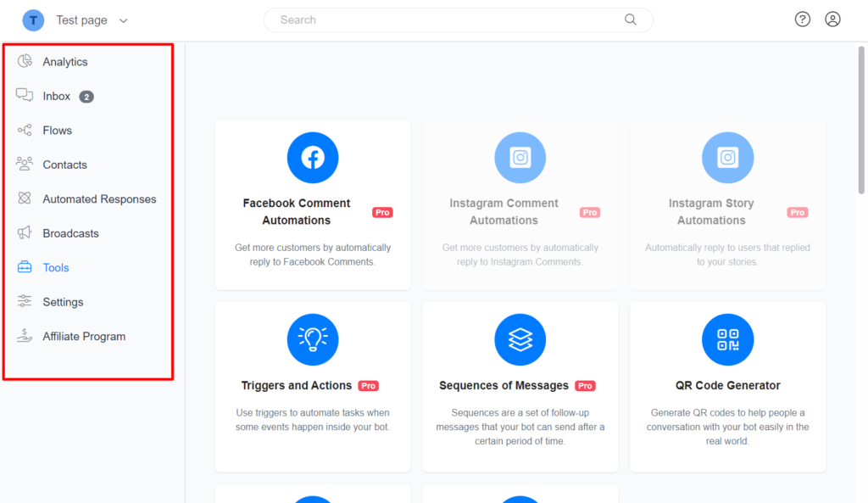This screenshot has height=503, width=868.
Task: Click Pro badge on Instagram Comment Automations
Action: (590, 212)
